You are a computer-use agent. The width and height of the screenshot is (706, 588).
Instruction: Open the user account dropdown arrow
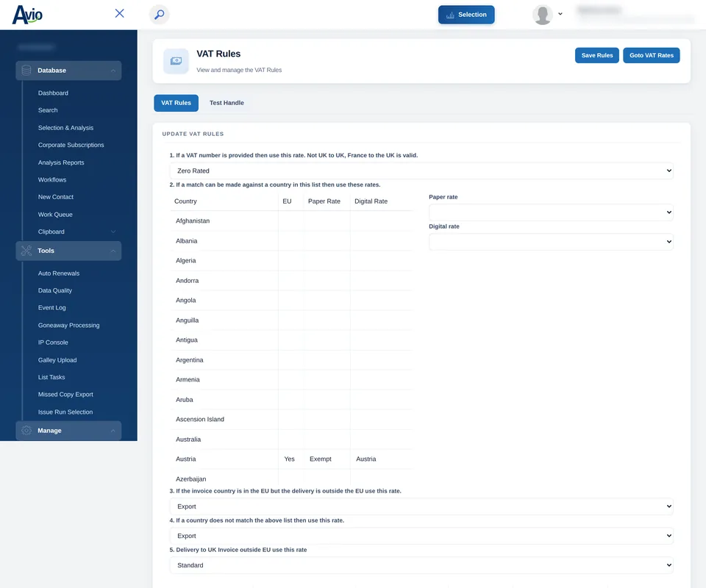tap(560, 14)
